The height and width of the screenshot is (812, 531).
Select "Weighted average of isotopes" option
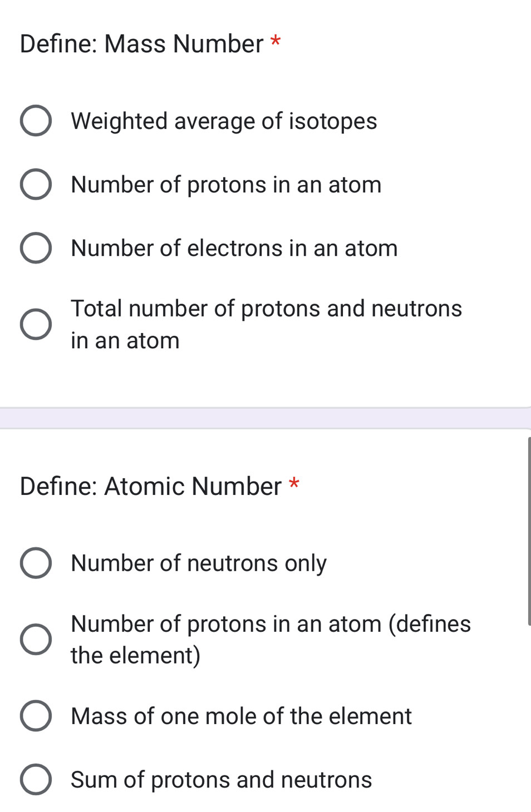pyautogui.click(x=224, y=121)
